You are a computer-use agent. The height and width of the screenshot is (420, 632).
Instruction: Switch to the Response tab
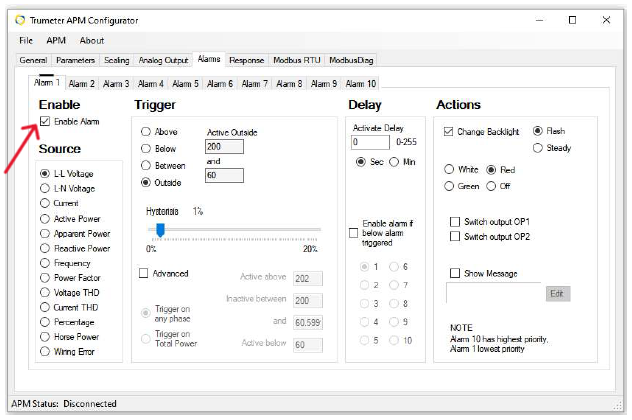pos(246,60)
